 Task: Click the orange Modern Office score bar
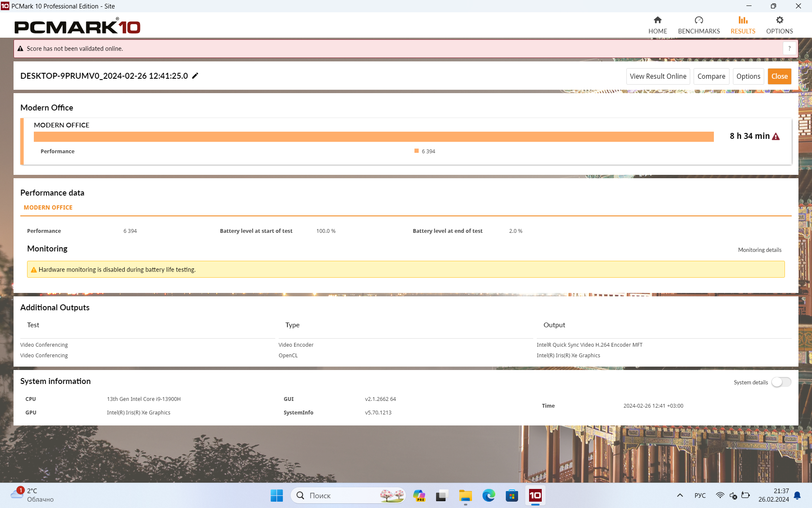coord(373,137)
